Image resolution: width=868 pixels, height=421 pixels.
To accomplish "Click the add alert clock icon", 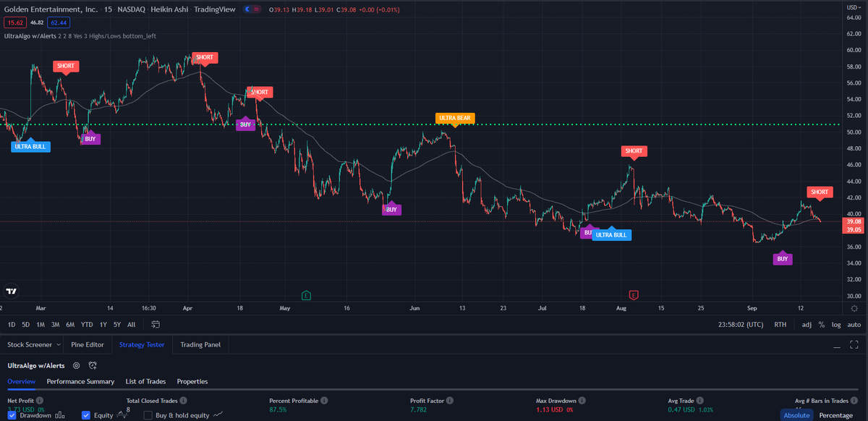I will [93, 366].
